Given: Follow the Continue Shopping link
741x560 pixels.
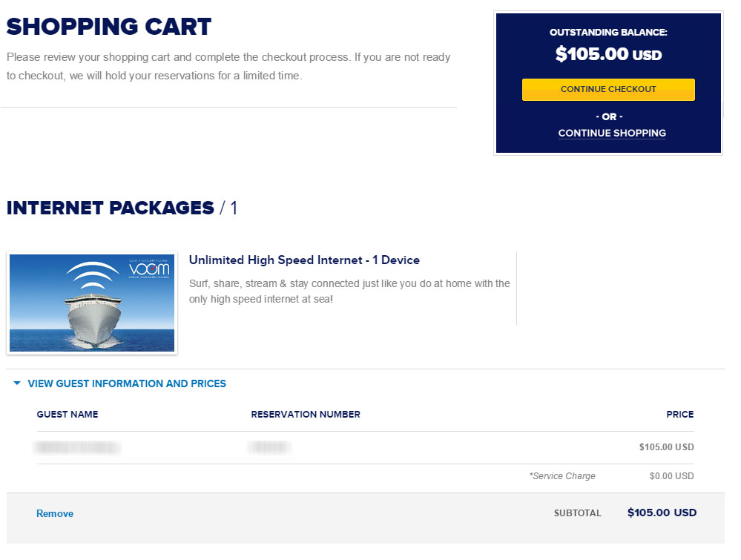Looking at the screenshot, I should pos(612,134).
